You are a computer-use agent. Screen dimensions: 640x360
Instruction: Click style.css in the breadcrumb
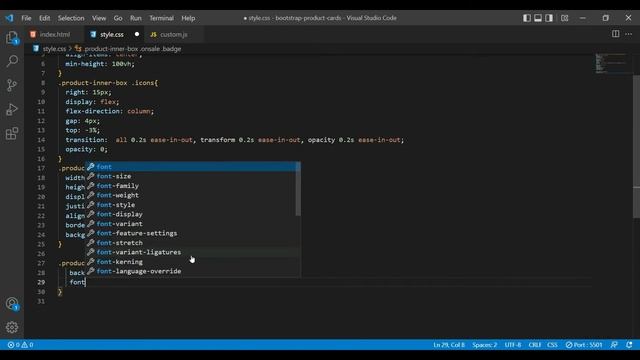tap(54, 49)
